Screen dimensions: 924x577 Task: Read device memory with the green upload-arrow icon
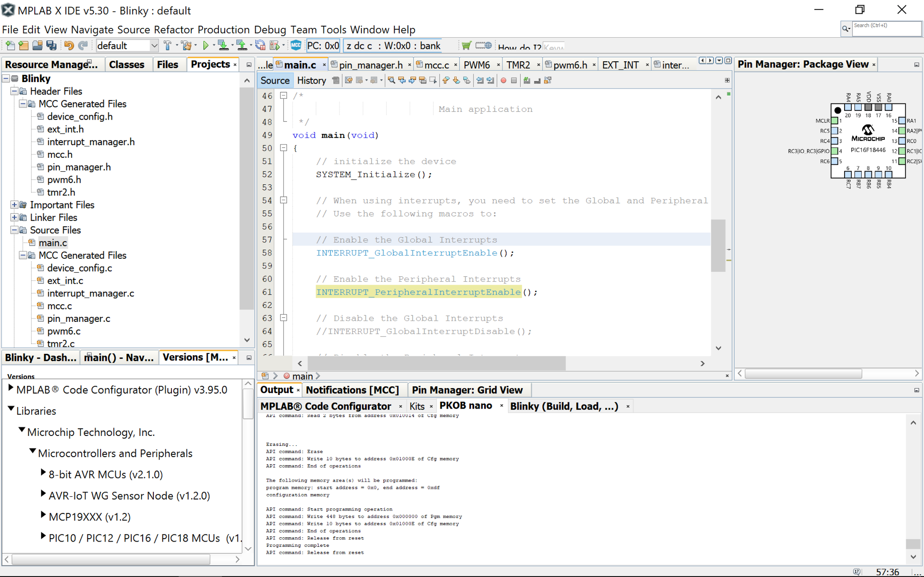pos(242,46)
